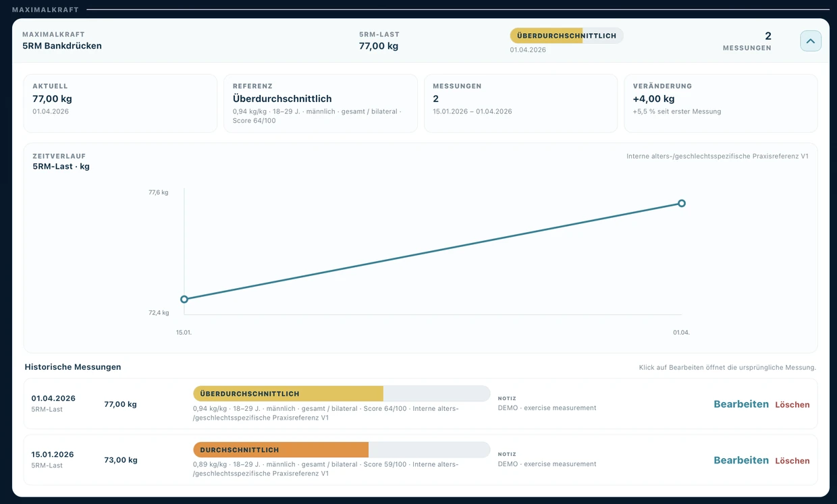
Task: Click Bearbeiten for the 15.01.2026 measurement
Action: [x=741, y=460]
